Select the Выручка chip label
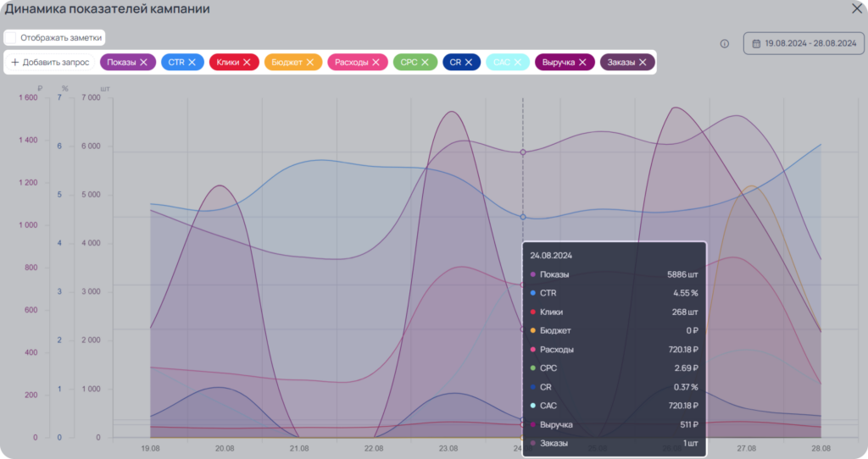868x459 pixels. tap(559, 63)
